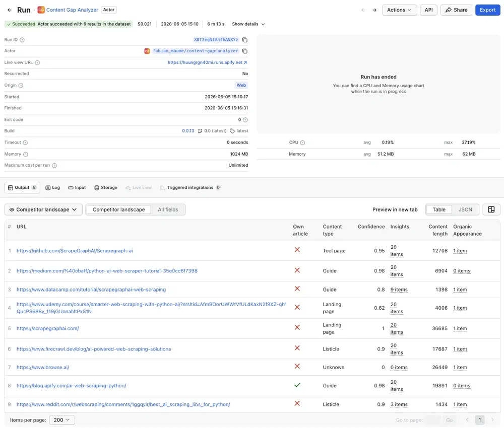Go to the previous run arrow
Viewport: 504px width, 428px height.
[363, 10]
